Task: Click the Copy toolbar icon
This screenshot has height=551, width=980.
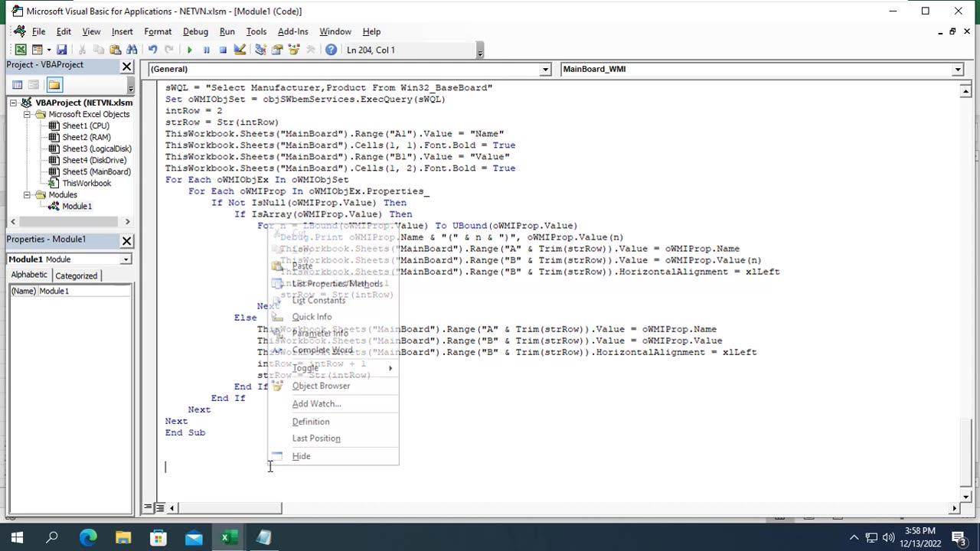Action: pyautogui.click(x=98, y=50)
